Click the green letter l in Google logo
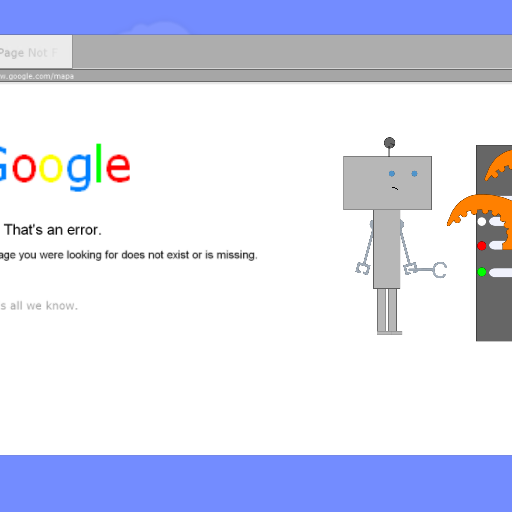This screenshot has width=512, height=512. point(98,163)
